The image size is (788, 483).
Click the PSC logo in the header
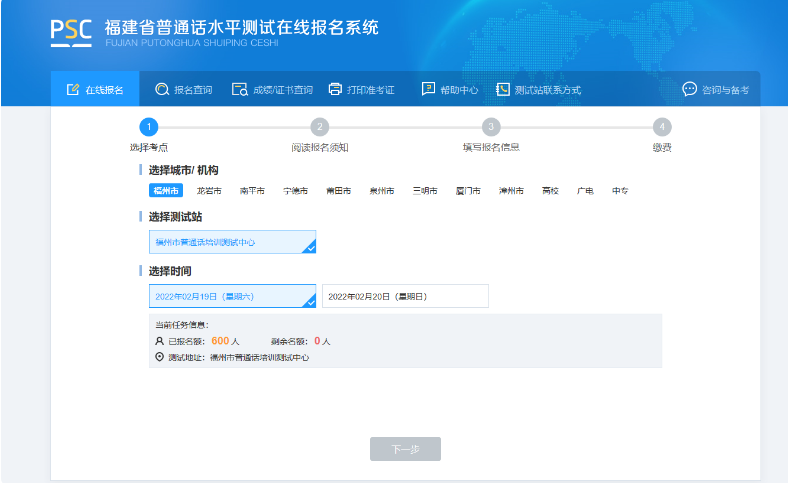[x=72, y=31]
